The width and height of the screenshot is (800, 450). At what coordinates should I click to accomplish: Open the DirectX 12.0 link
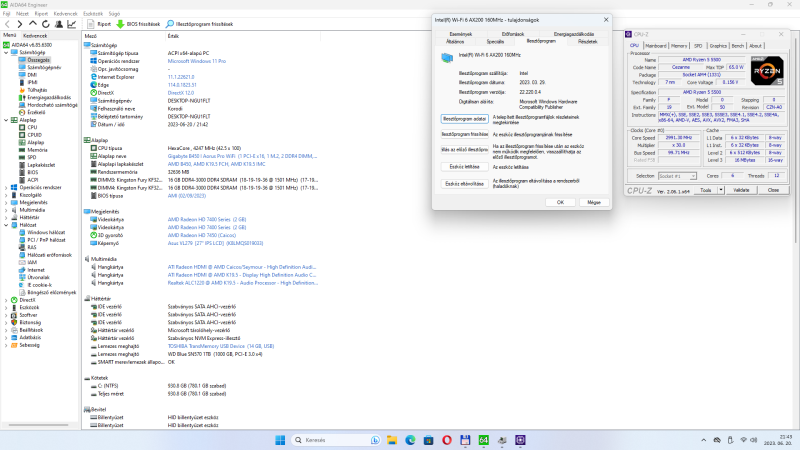[x=181, y=93]
